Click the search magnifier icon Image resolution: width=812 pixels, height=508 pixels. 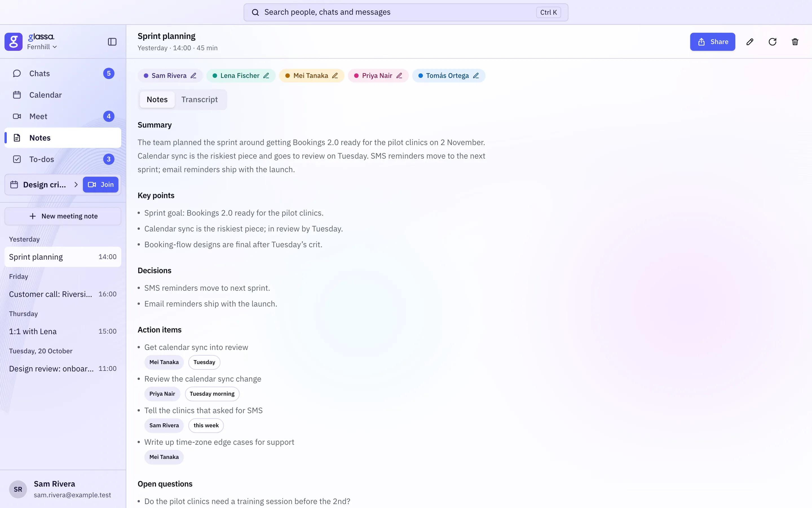pyautogui.click(x=255, y=12)
